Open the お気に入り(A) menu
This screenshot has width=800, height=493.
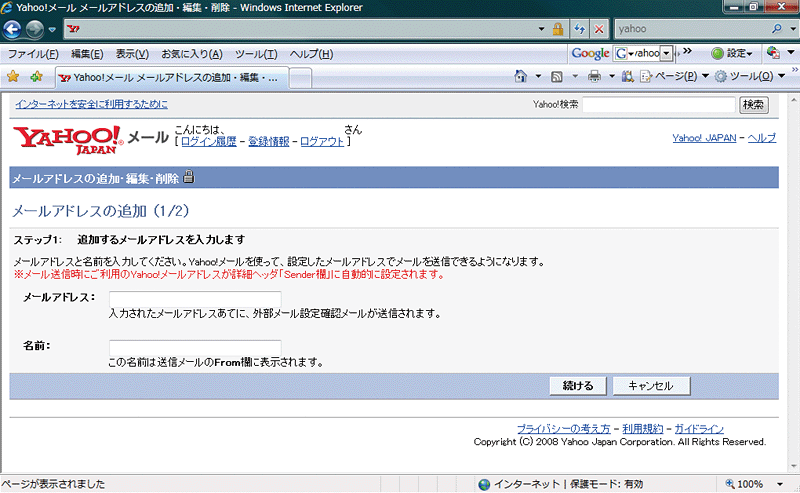pyautogui.click(x=192, y=54)
